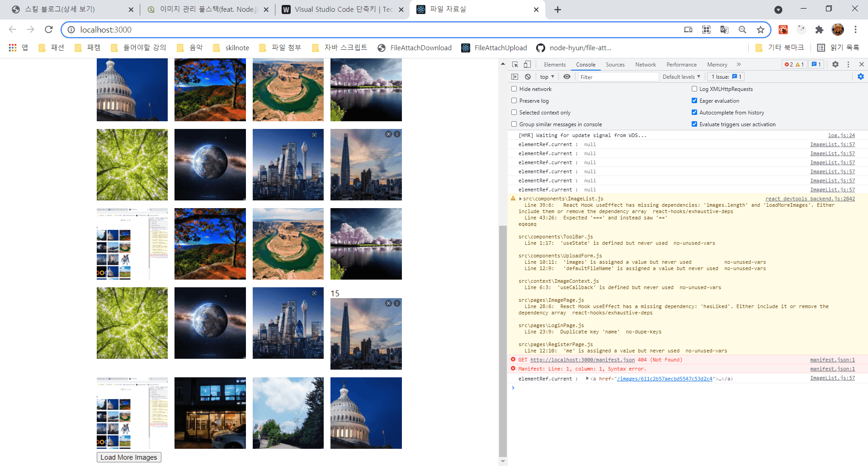Reload the localhost page
Image resolution: width=868 pixels, height=466 pixels.
(x=49, y=30)
